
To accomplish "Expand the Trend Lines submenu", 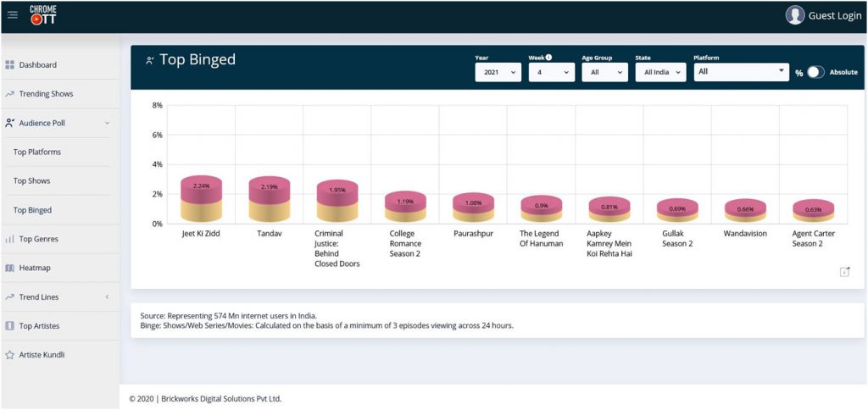I will click(107, 297).
